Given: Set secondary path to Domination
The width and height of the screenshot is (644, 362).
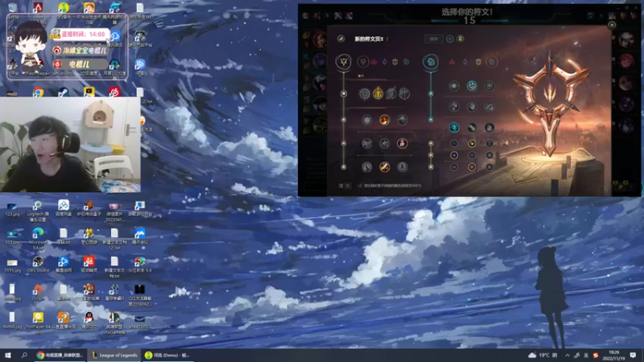Looking at the screenshot, I should [x=452, y=62].
